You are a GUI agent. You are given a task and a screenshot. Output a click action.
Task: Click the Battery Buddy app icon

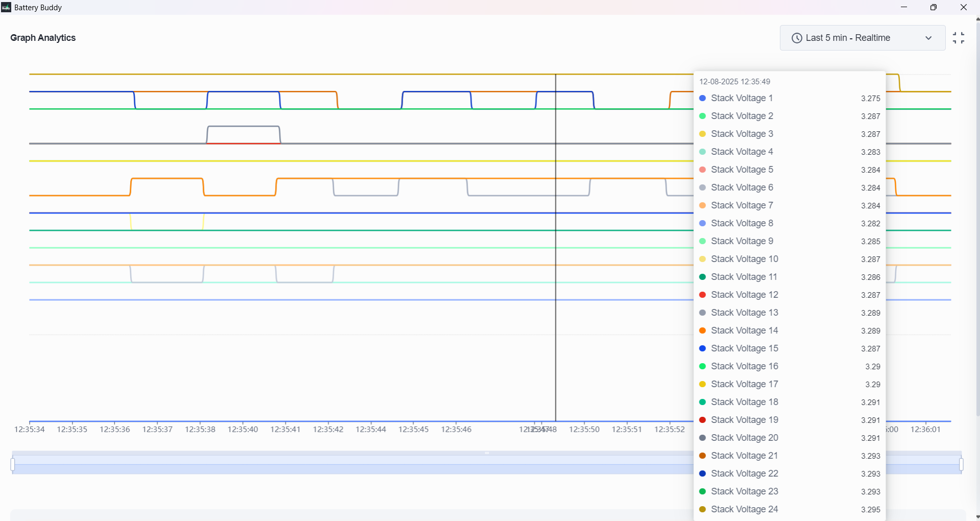[x=6, y=7]
